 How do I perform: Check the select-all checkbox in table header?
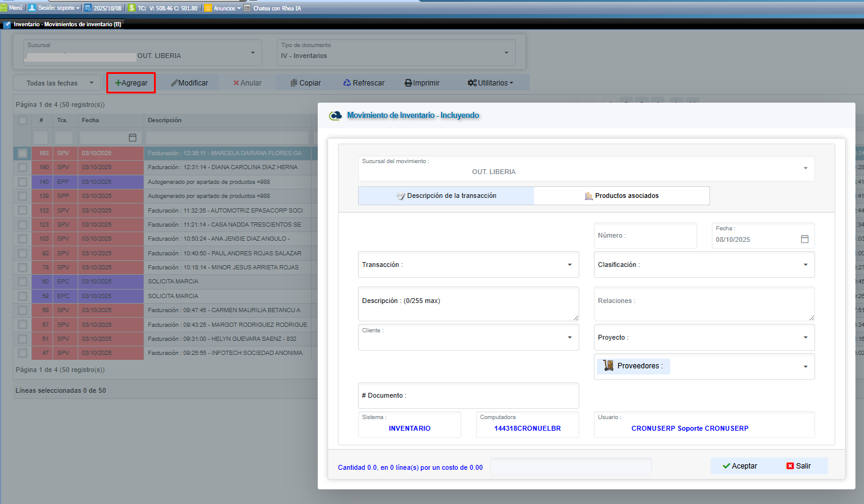(23, 120)
